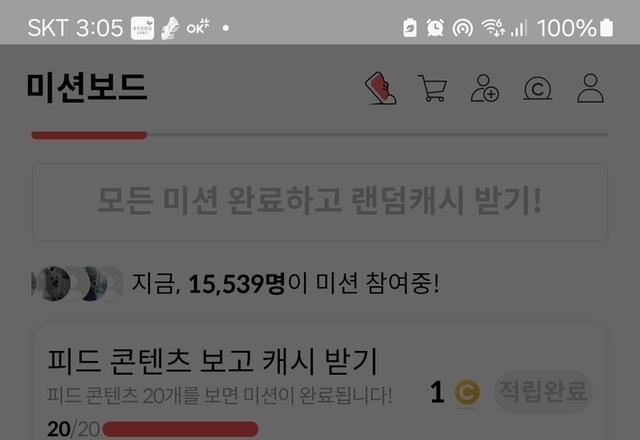Tap the battery saver status icon
640x440 pixels.
point(410,28)
